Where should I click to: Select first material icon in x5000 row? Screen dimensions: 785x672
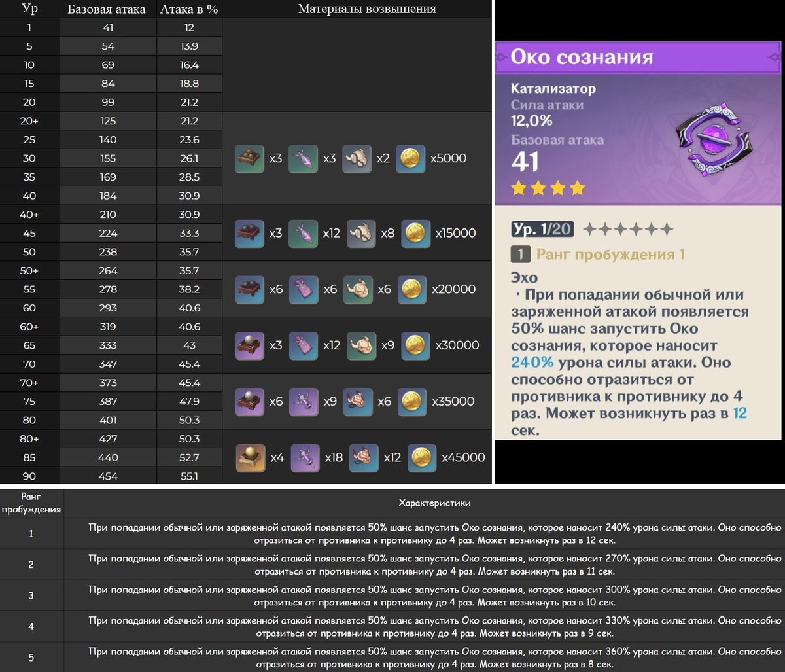pos(249,159)
